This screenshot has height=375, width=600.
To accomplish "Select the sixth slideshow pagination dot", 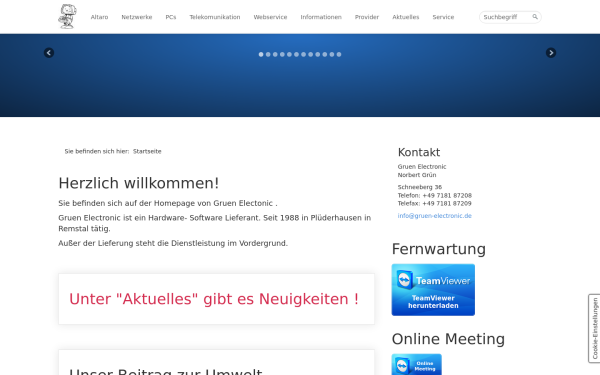I will pyautogui.click(x=296, y=54).
